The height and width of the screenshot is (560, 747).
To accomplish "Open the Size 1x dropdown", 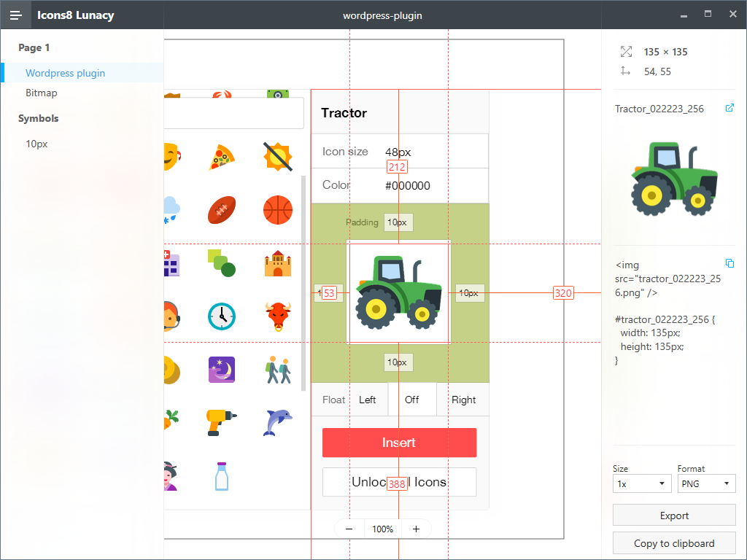I will [x=640, y=484].
